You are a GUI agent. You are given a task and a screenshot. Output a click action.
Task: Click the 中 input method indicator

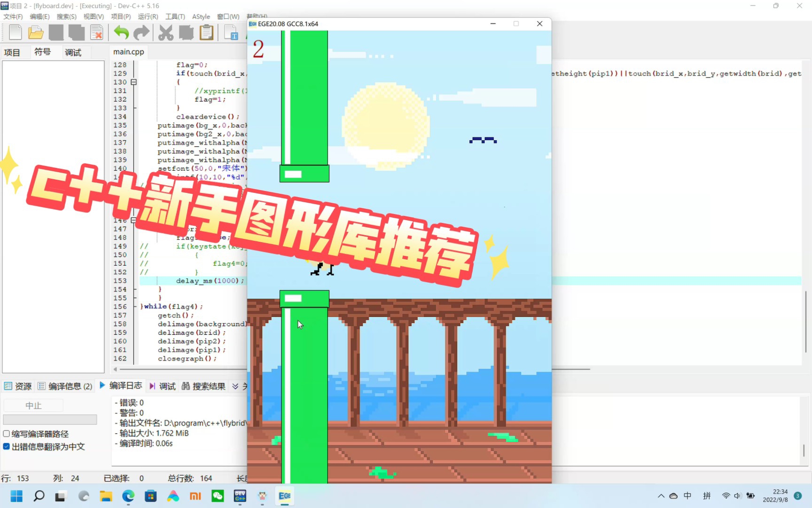pyautogui.click(x=687, y=496)
